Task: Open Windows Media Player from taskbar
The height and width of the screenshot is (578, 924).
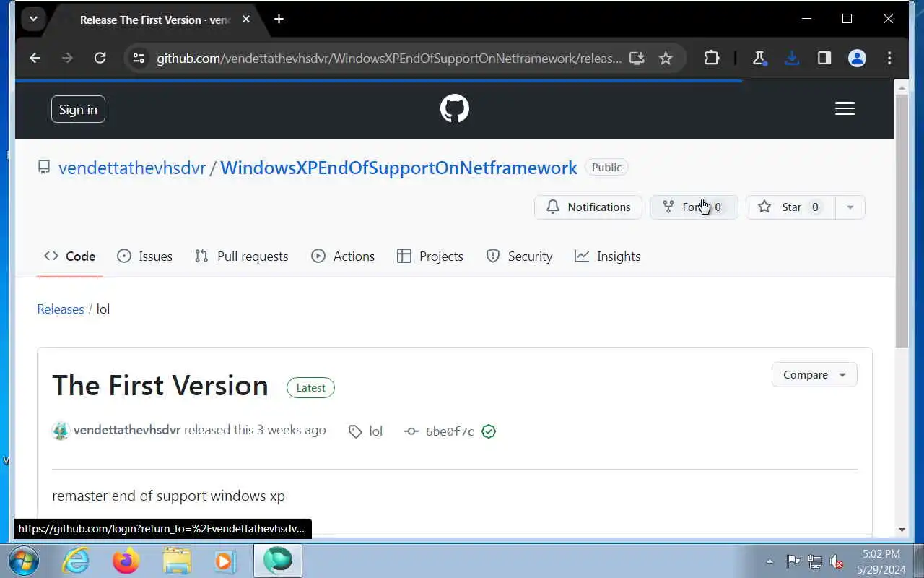Action: (x=224, y=561)
